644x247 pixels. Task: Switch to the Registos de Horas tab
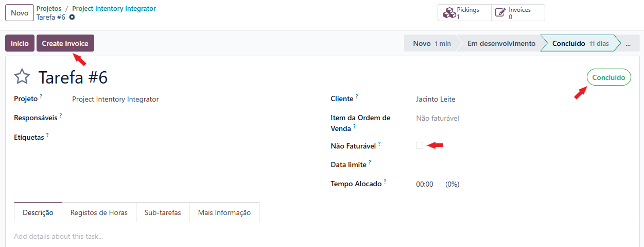click(99, 212)
